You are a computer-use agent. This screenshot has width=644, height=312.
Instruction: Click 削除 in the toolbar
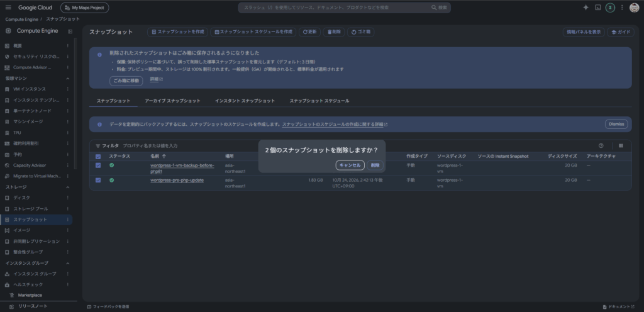(x=334, y=32)
